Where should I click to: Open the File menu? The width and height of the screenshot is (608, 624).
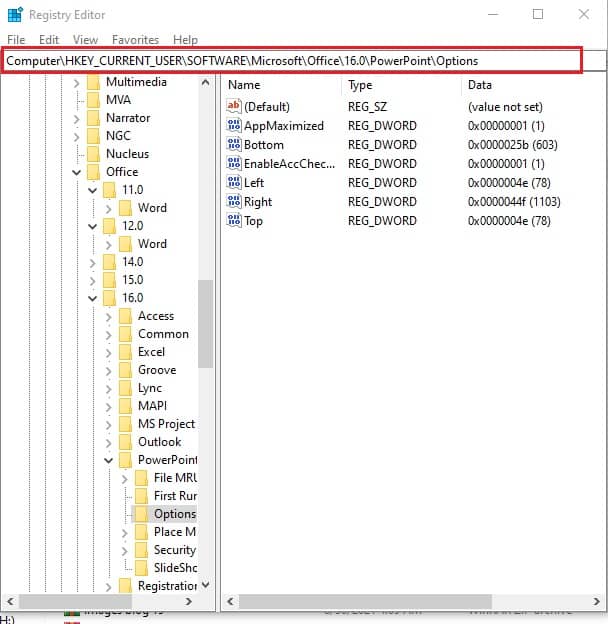(x=16, y=40)
